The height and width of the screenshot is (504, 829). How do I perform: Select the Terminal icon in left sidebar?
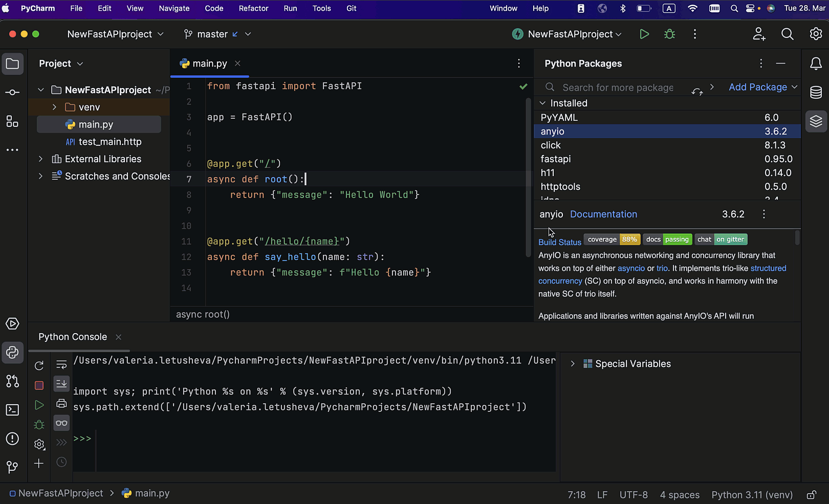(13, 410)
